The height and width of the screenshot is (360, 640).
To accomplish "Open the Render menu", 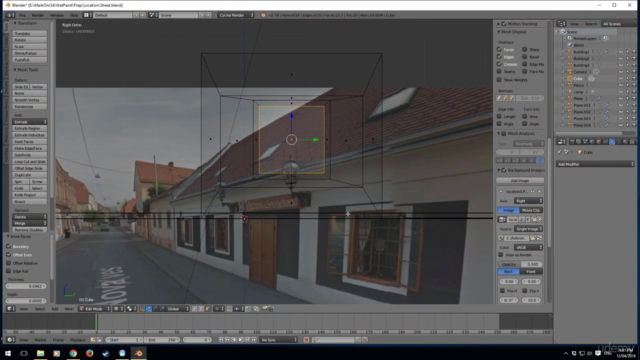I will coord(38,15).
